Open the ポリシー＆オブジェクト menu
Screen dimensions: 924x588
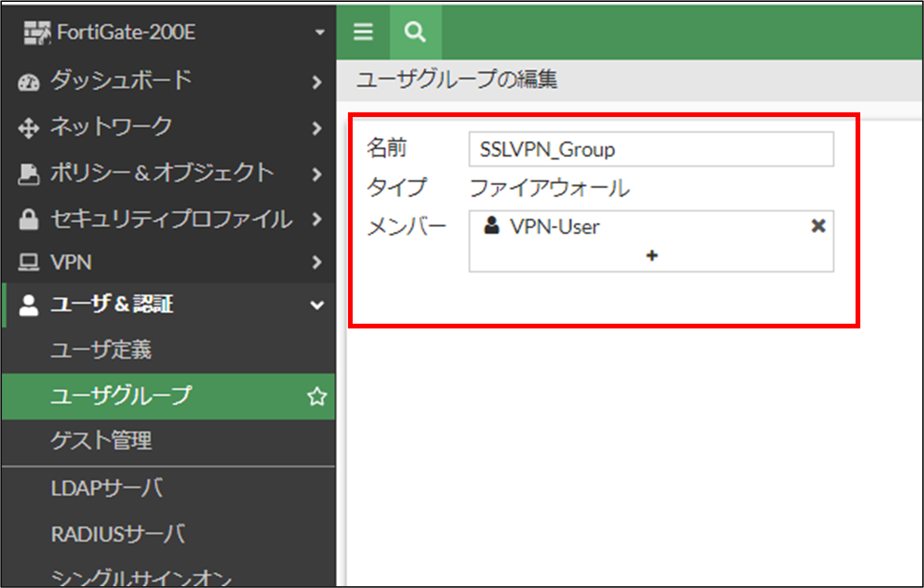(168, 174)
